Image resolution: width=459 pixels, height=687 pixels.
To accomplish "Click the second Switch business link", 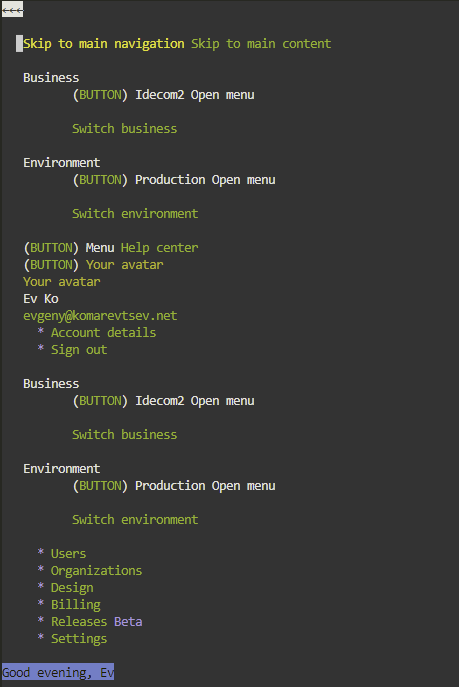I will coord(125,435).
